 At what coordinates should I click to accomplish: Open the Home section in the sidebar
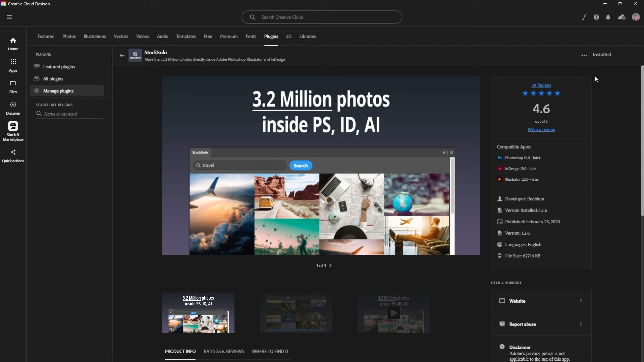tap(13, 44)
